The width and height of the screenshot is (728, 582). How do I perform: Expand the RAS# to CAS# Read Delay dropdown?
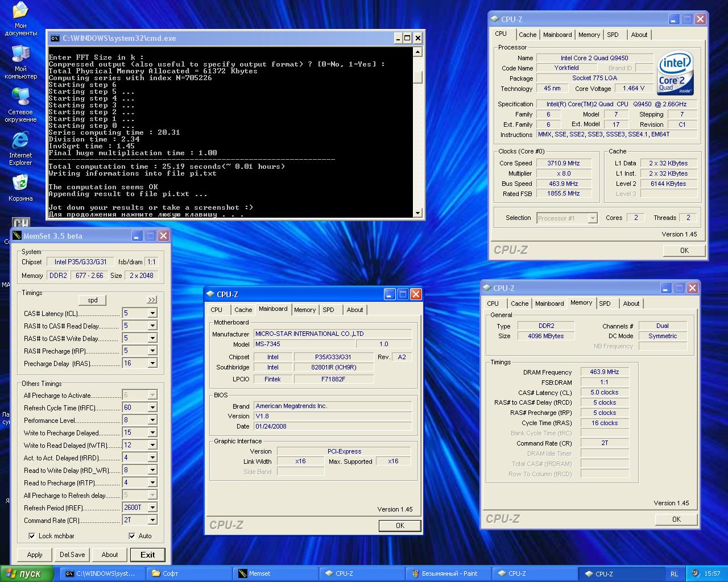(x=152, y=326)
